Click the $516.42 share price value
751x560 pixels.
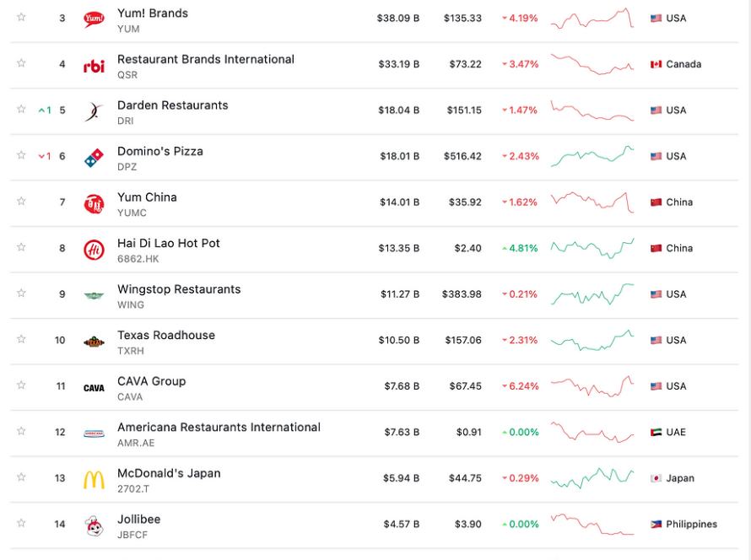462,157
